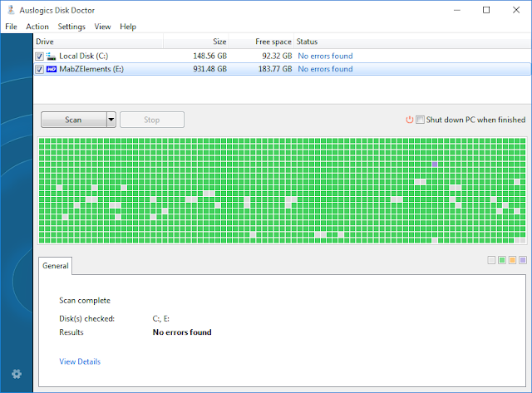
Task: Click the 931.48 GB size value
Action: pyautogui.click(x=209, y=69)
